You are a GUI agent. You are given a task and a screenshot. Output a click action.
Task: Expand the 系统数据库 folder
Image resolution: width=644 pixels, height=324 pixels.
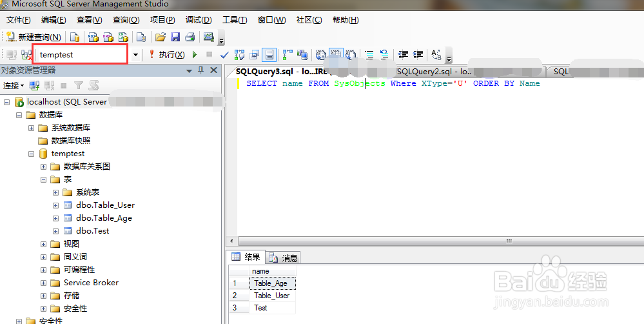coord(31,128)
